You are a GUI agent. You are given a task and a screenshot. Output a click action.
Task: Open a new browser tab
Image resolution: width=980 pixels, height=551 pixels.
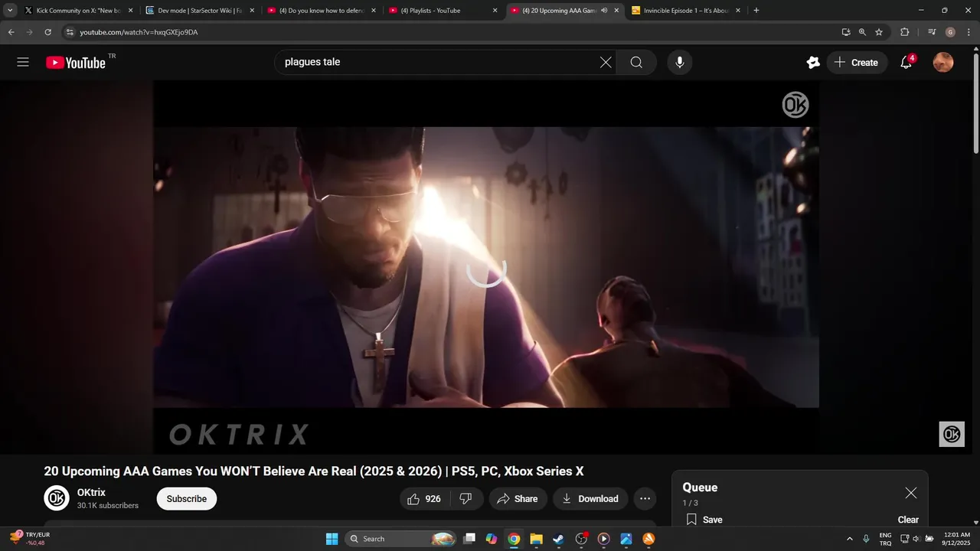point(756,11)
